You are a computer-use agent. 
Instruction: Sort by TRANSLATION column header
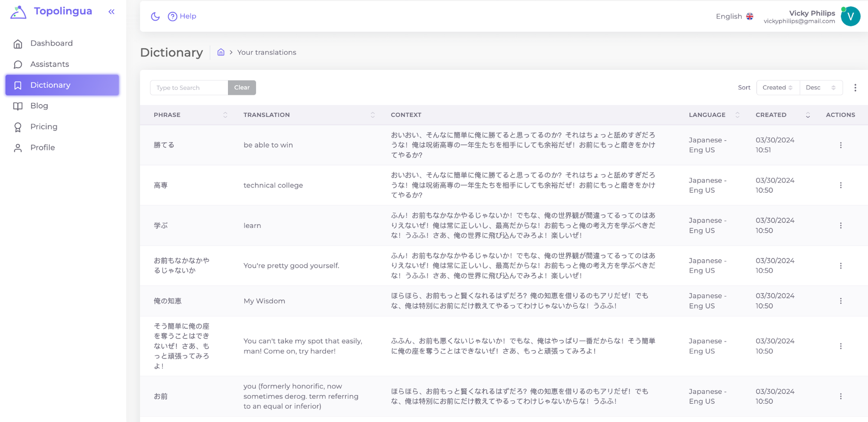tap(309, 115)
